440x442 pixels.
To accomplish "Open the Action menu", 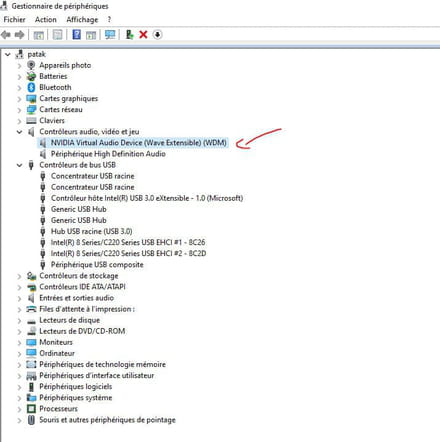I will [x=46, y=20].
